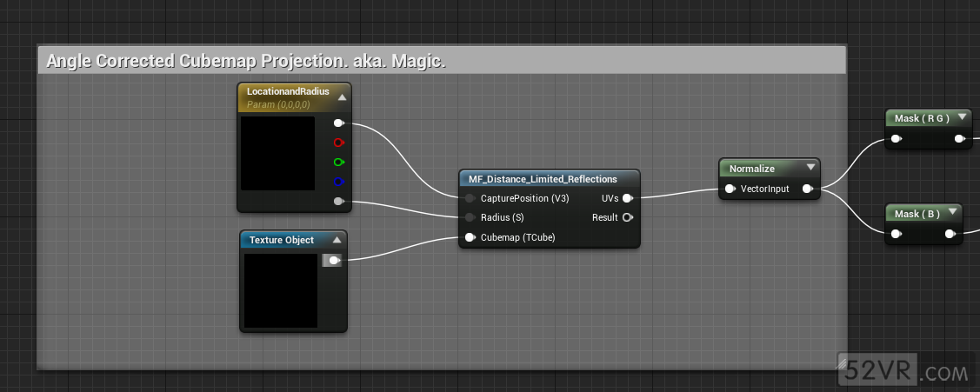
Task: Click the Normalize VectorInput pin
Action: [730, 189]
